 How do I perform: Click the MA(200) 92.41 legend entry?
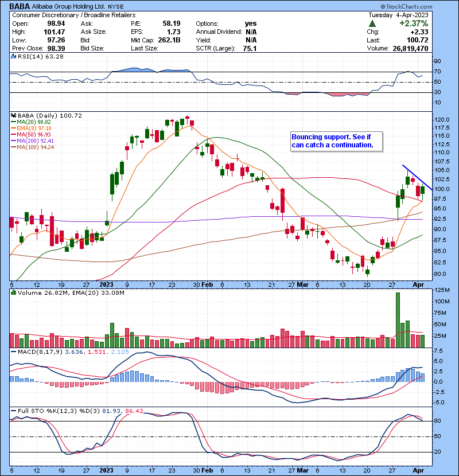coord(32,141)
